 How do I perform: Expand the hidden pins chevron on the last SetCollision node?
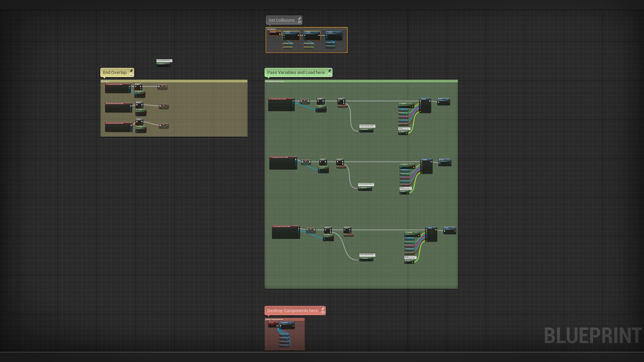pyautogui.click(x=341, y=35)
